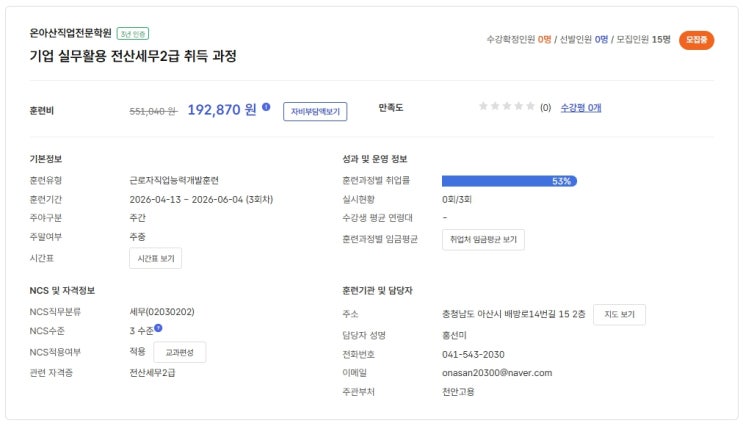Click the 온아산직업전문학원 institution name
This screenshot has width=743, height=426.
pos(71,33)
